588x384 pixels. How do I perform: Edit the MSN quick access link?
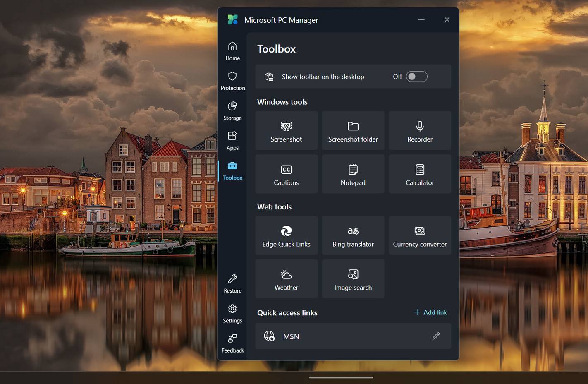[436, 336]
